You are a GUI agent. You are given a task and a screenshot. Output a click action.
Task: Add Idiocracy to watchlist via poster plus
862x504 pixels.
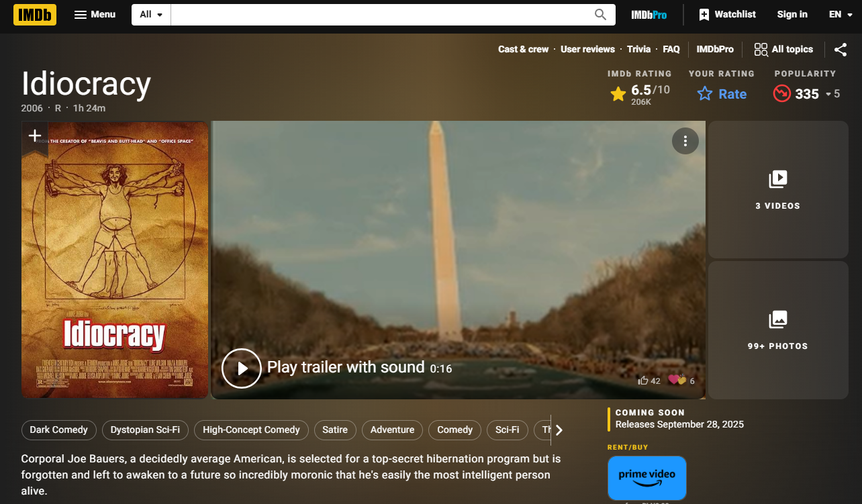(x=35, y=136)
